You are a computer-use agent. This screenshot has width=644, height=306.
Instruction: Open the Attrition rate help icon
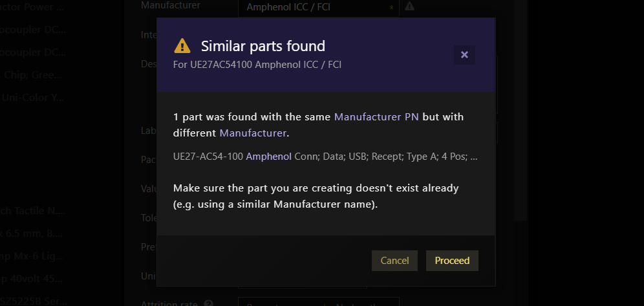tap(209, 303)
